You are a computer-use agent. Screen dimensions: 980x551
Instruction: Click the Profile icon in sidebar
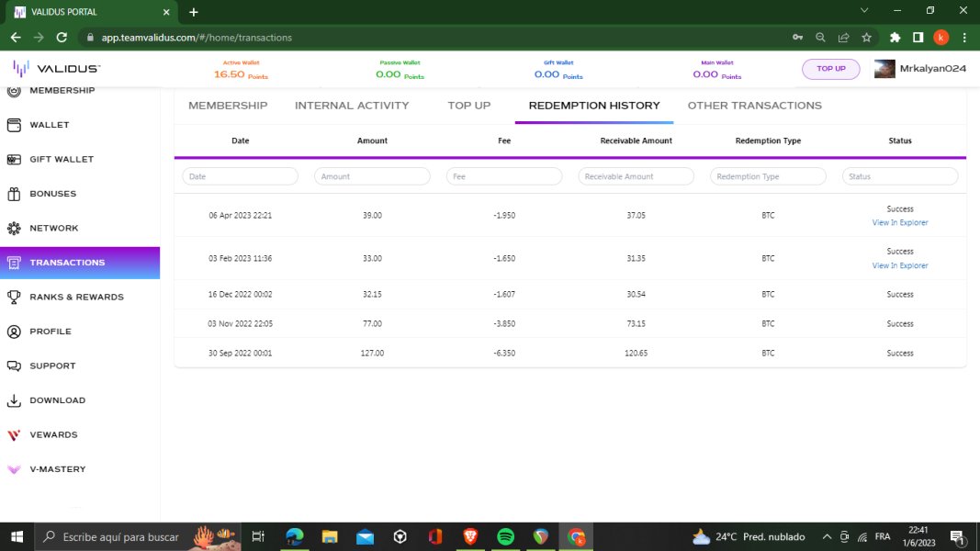[x=14, y=332]
